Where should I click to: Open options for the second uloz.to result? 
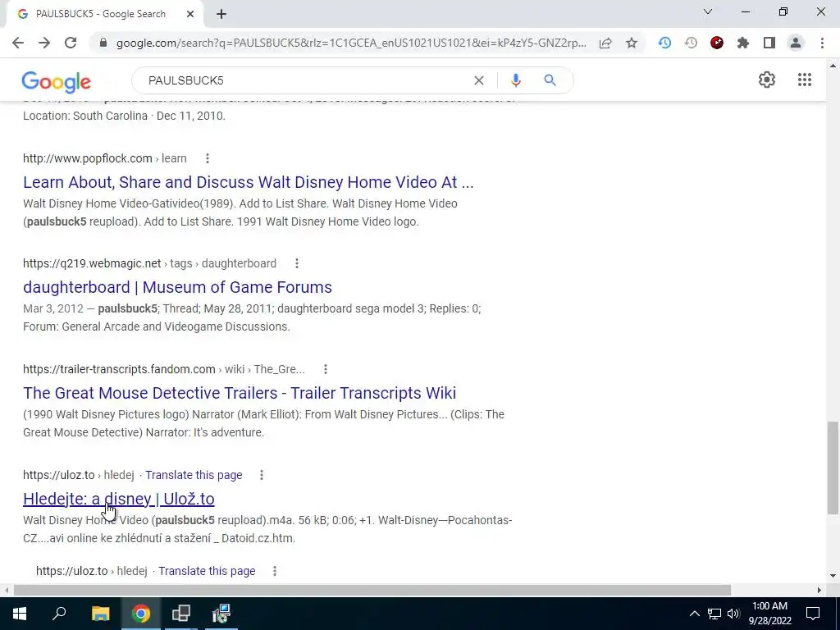coord(275,571)
